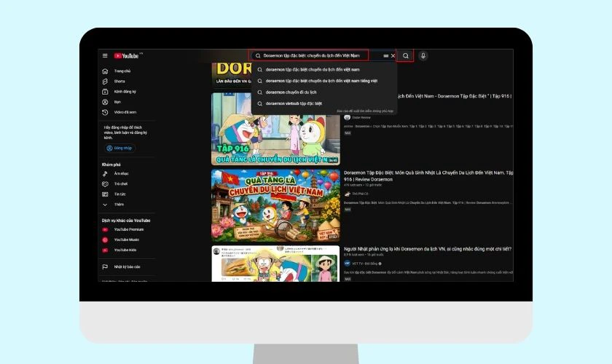Click channel avatar of the second result
612x364 pixels.
347,194
